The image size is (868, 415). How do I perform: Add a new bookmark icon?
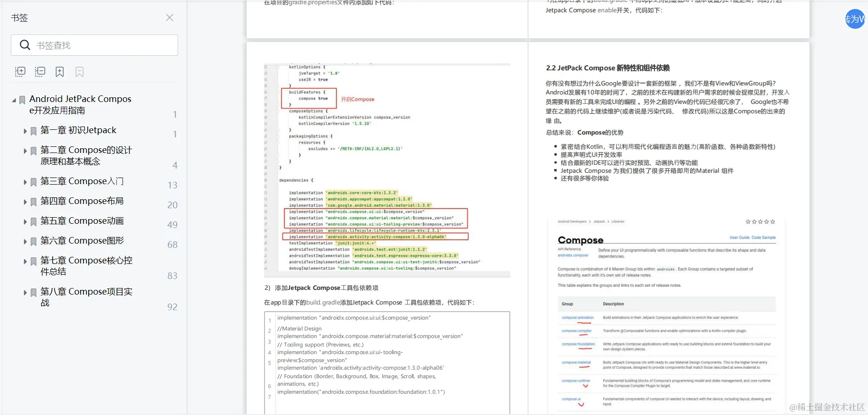tap(60, 72)
